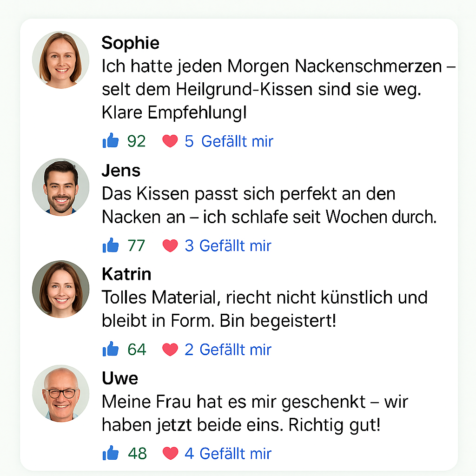Click "Gefällt mir" on Sophie's comment
Viewport: 476px width, 476px height.
pos(237,141)
